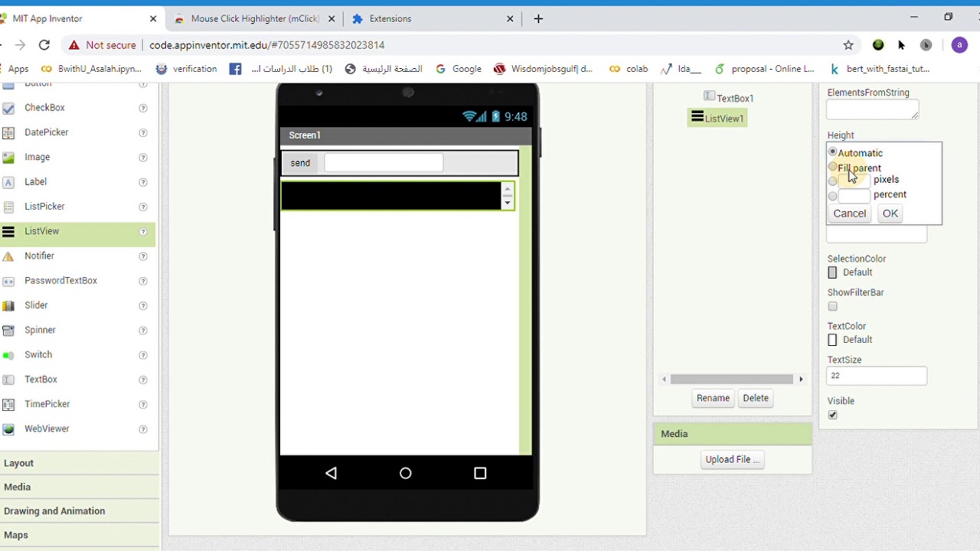Select ListView1 in components tree
Viewport: 980px width, 551px height.
click(x=724, y=119)
